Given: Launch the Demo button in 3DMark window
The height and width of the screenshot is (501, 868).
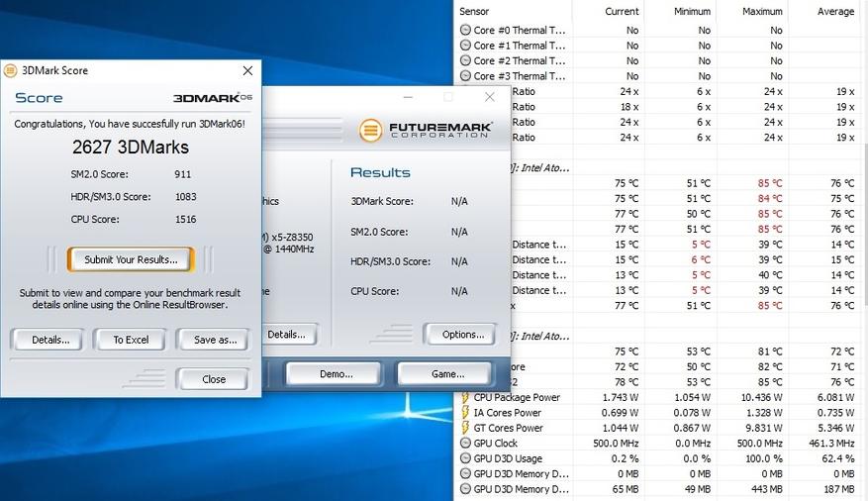Looking at the screenshot, I should (x=334, y=374).
